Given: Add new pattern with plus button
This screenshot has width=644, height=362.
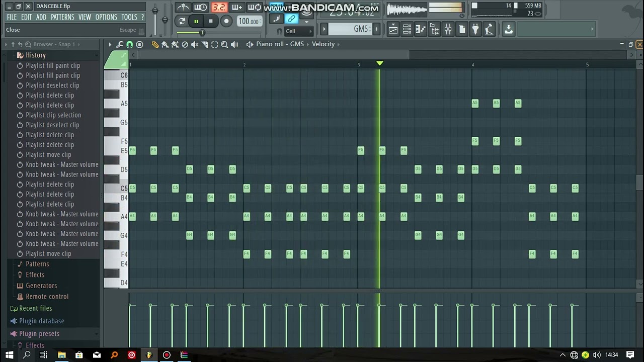Looking at the screenshot, I should [376, 29].
